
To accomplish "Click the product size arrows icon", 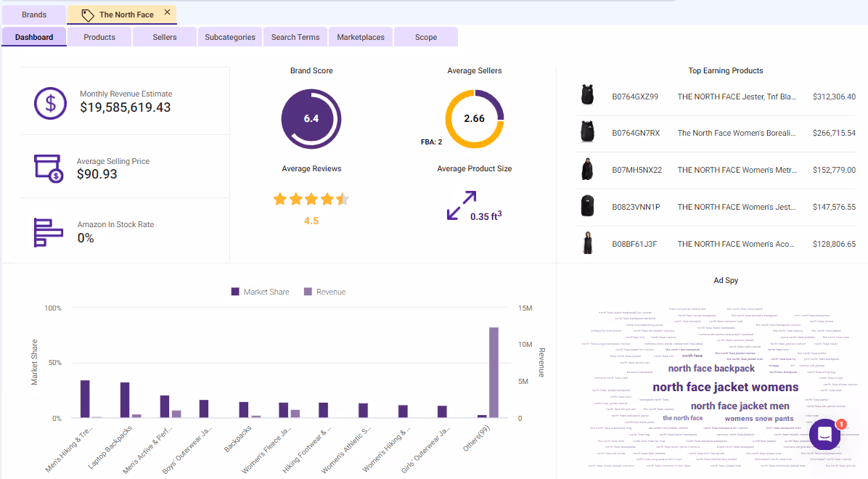I will coord(462,205).
